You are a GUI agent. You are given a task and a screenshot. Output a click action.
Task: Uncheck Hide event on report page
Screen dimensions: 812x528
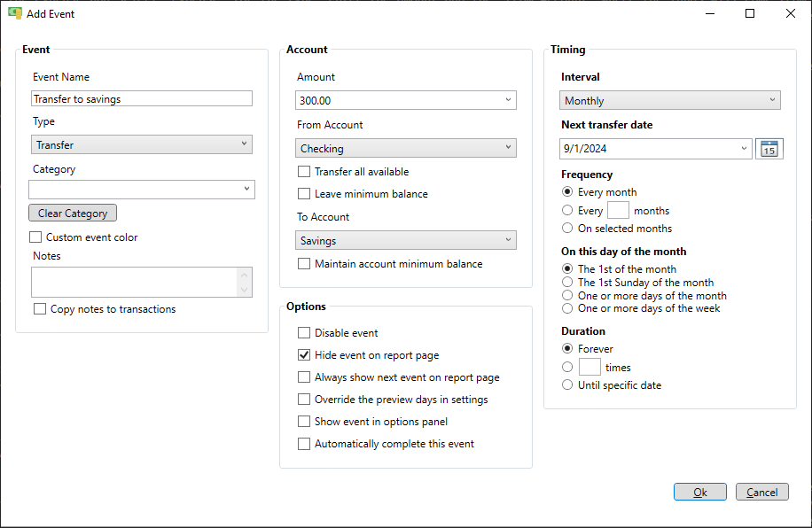304,354
